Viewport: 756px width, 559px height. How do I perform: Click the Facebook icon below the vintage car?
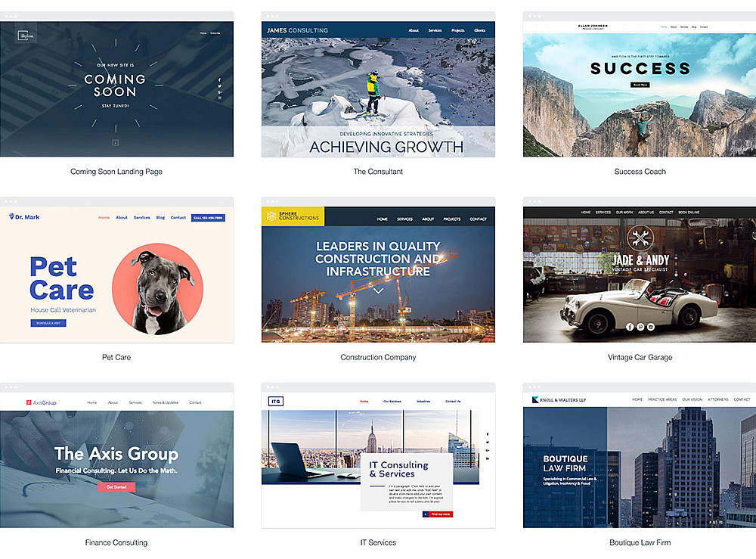pyautogui.click(x=630, y=327)
